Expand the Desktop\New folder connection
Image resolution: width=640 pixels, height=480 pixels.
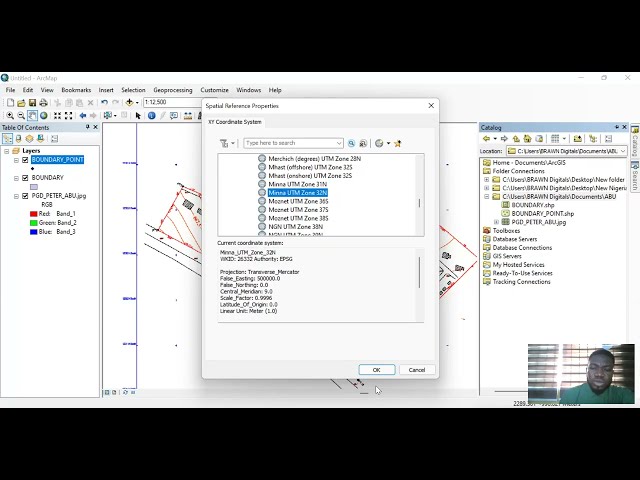pos(487,180)
